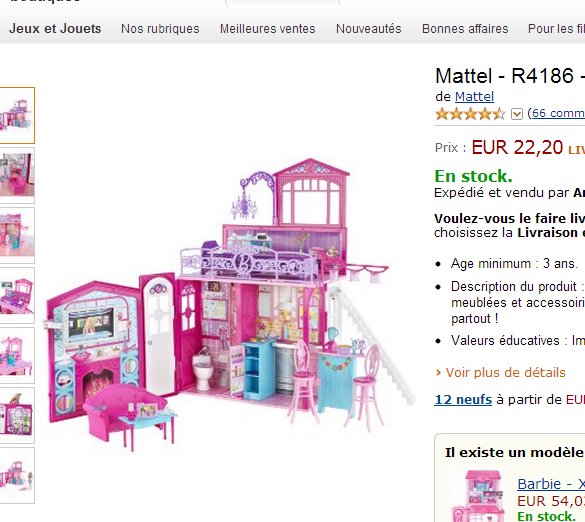View the second thumbnail showing pink sofa

17,175
